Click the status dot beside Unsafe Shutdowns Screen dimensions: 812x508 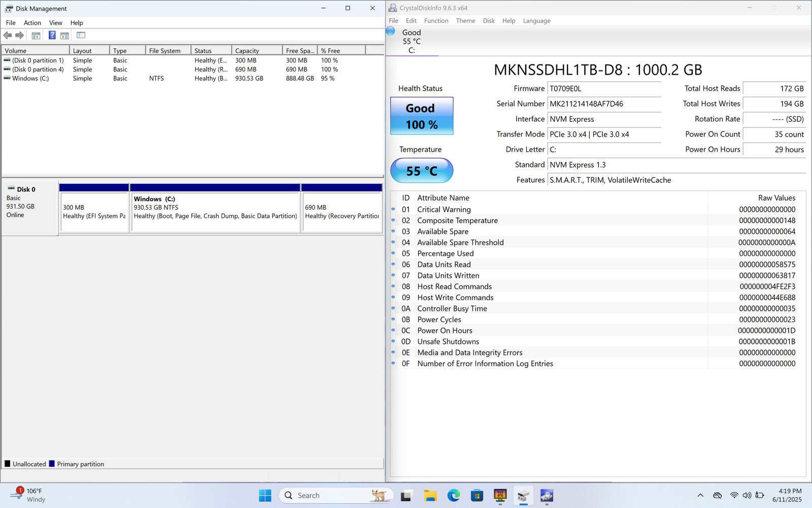point(393,341)
